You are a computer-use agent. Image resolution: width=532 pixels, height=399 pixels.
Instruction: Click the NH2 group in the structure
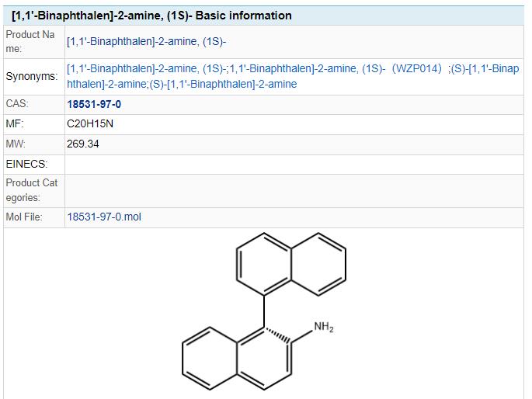tap(322, 328)
